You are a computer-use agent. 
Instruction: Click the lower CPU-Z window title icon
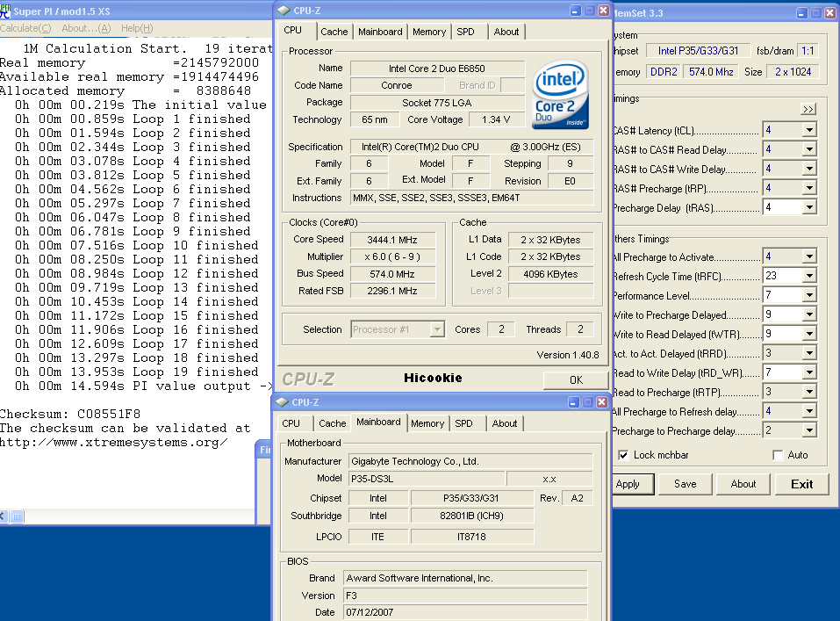283,402
